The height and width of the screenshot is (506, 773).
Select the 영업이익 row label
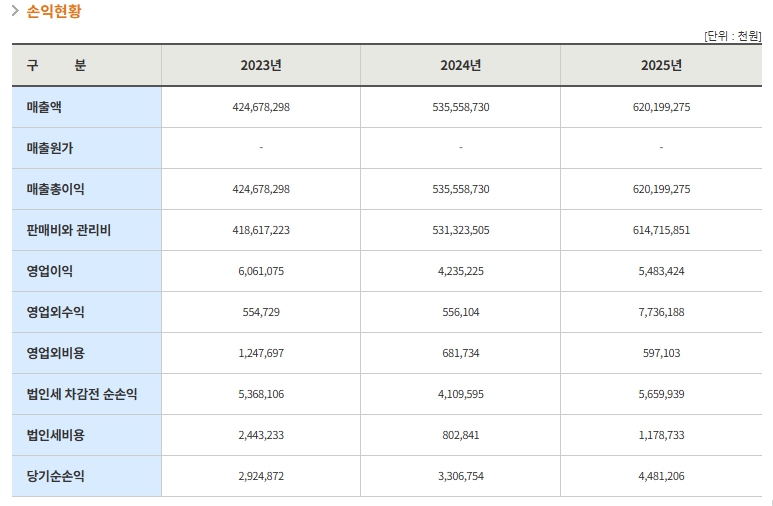50,271
